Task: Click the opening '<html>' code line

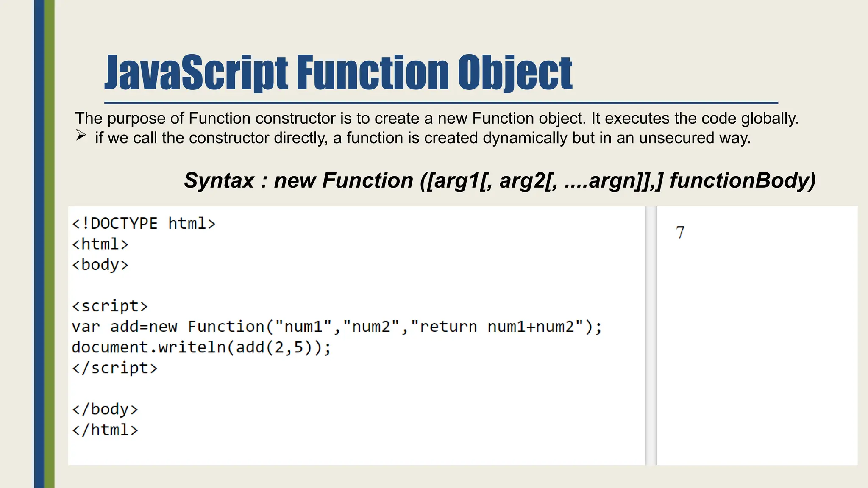Action: 100,244
